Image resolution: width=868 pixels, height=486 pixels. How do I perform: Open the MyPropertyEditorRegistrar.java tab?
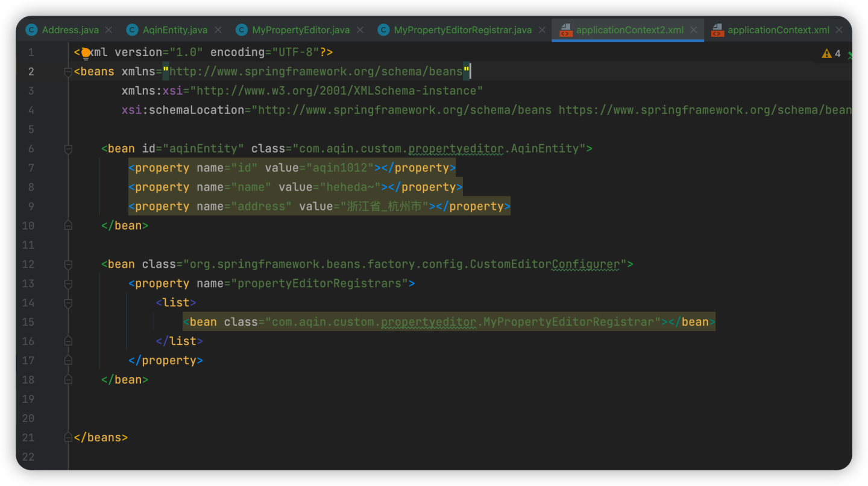coord(463,30)
